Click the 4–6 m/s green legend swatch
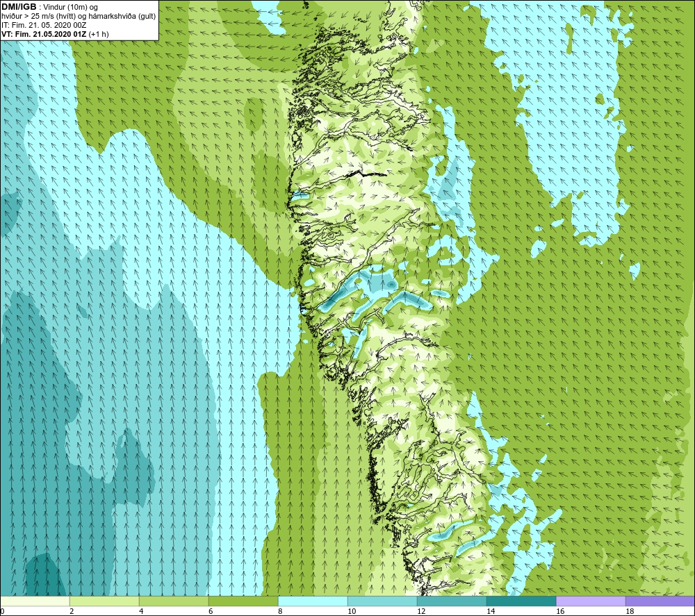 coord(174,601)
